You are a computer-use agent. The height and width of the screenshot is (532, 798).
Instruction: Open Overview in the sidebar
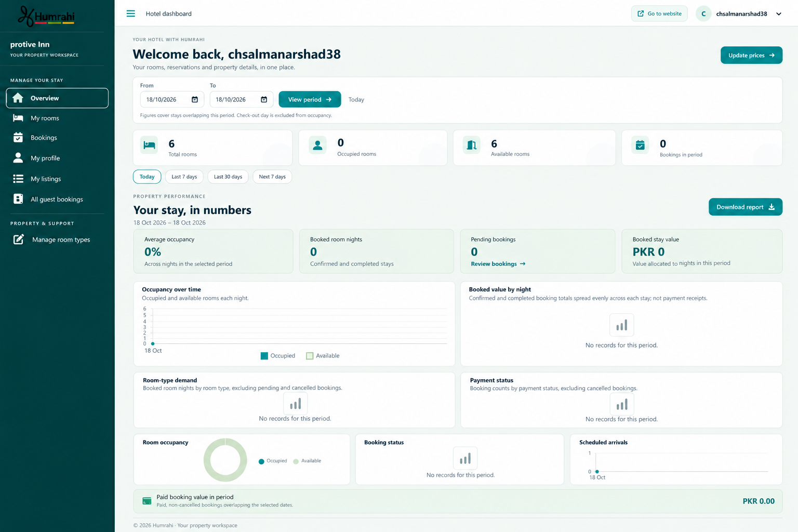[57, 98]
